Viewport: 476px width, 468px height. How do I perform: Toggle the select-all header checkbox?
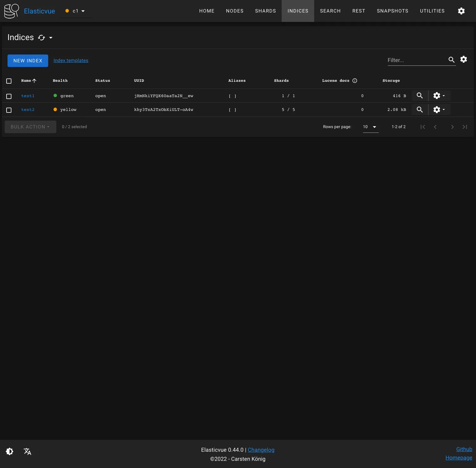9,81
